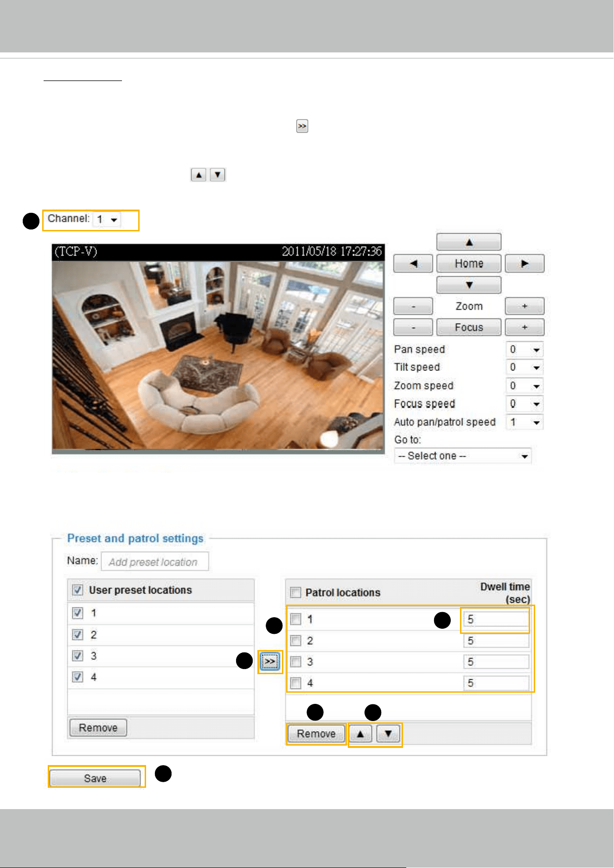Viewport: 614px width, 868px height.
Task: Zoom out with the minus button
Action: pos(413,306)
